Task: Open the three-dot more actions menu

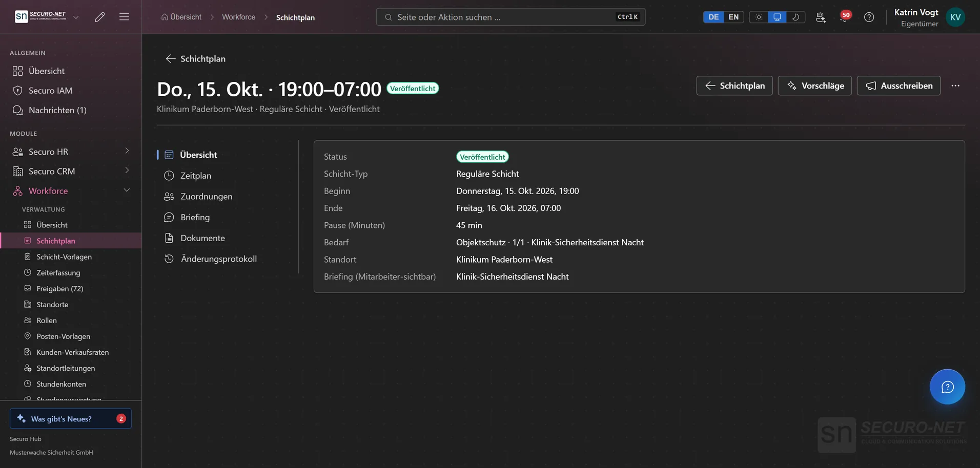Action: [955, 86]
